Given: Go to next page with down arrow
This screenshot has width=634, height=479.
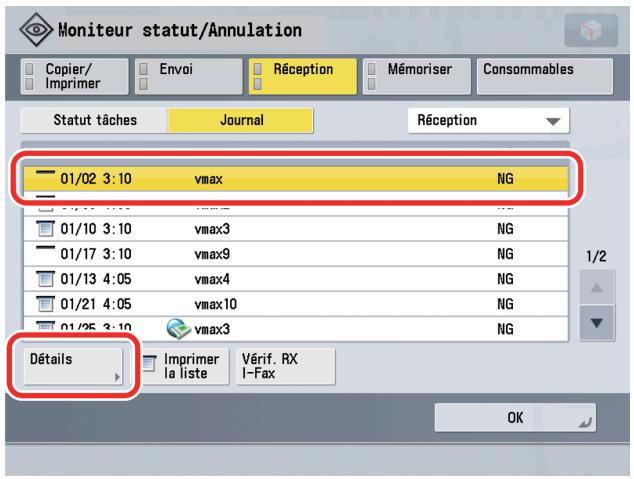Looking at the screenshot, I should point(597,323).
